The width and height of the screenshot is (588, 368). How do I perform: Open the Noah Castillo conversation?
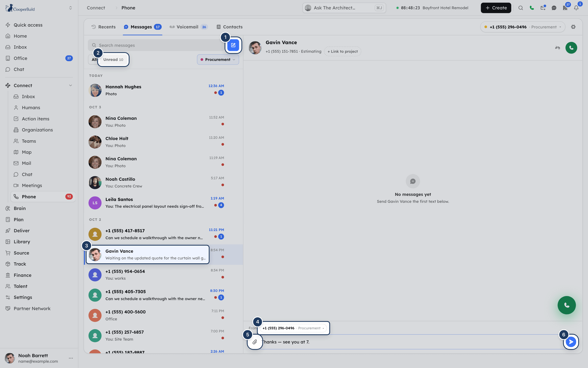pos(163,183)
